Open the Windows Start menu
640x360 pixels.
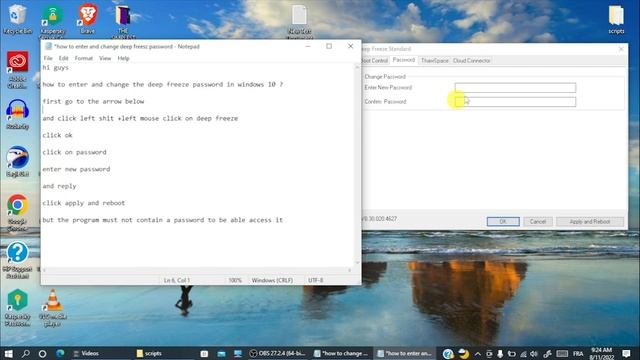click(8, 353)
